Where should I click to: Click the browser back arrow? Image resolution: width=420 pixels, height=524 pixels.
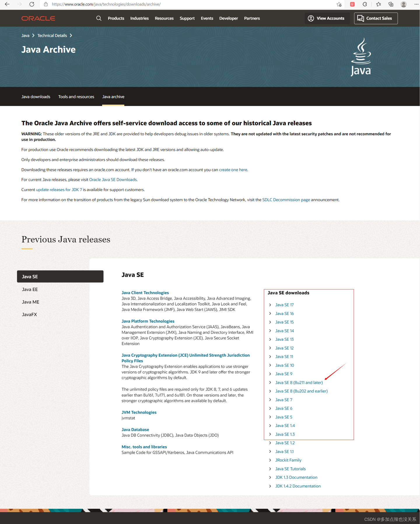[7, 4]
